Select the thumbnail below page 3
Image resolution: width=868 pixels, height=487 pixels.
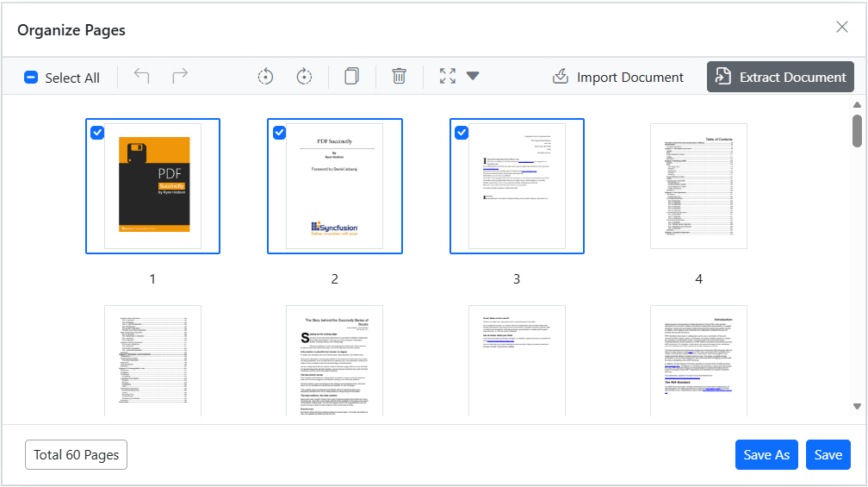[x=517, y=360]
